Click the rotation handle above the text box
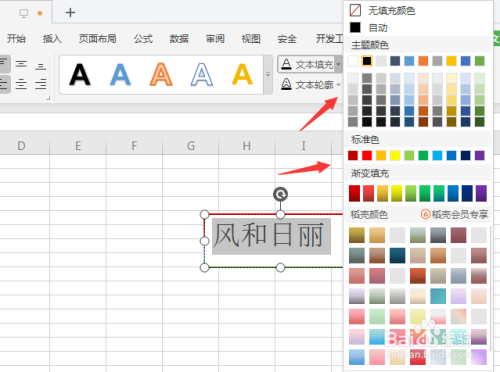This screenshot has width=500, height=372. click(x=280, y=194)
